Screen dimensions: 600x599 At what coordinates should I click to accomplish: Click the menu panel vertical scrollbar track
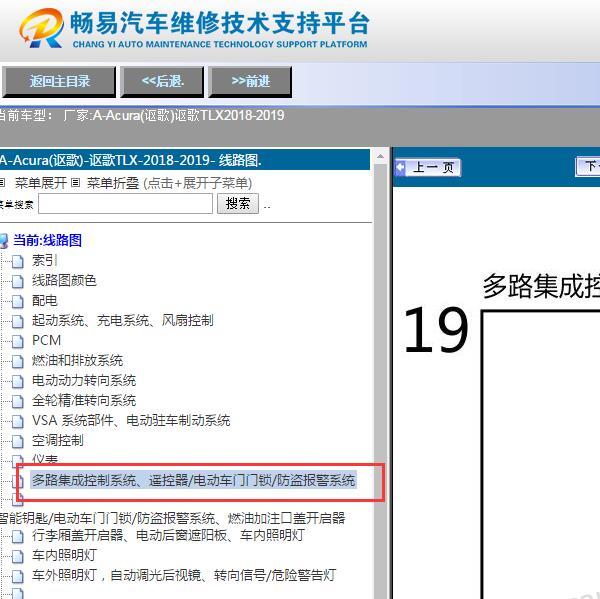pyautogui.click(x=380, y=381)
